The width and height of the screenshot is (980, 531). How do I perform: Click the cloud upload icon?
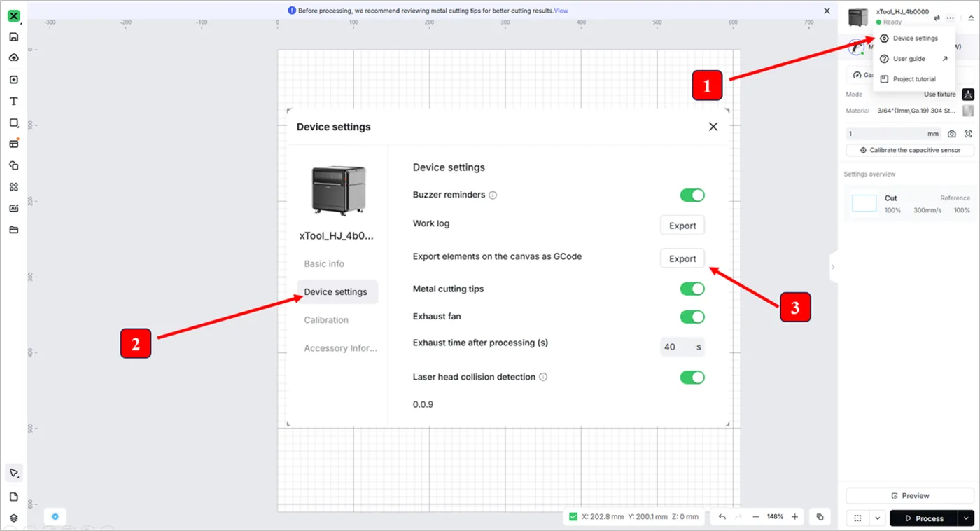(x=14, y=58)
